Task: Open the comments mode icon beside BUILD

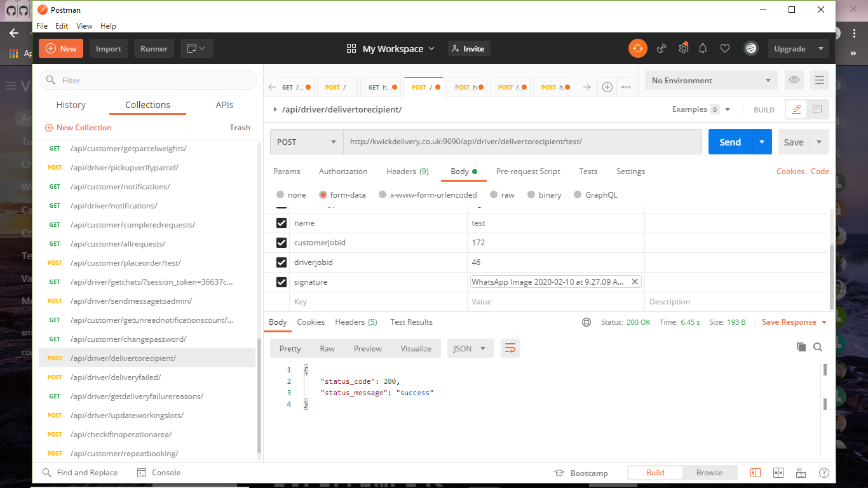Action: [817, 109]
